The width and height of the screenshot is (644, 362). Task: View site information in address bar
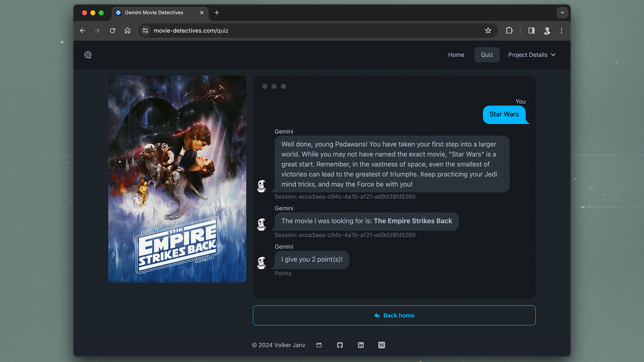pos(145,31)
